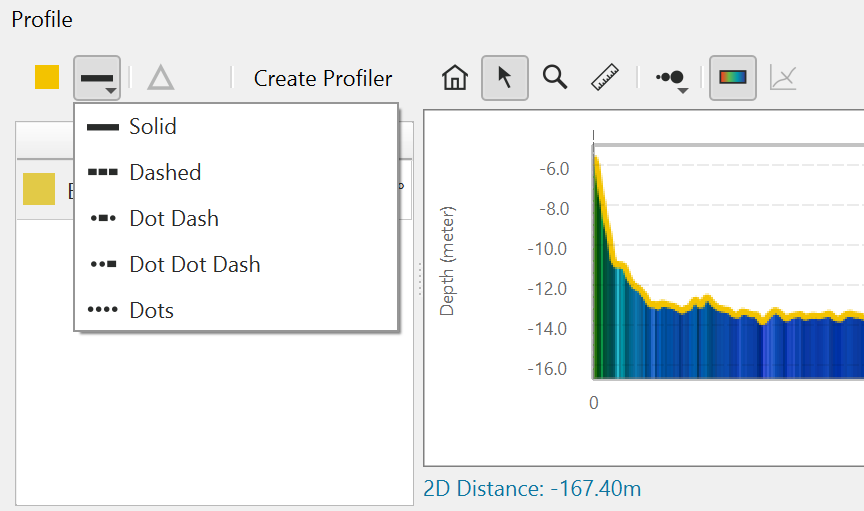Select the arrow pointer tool
The width and height of the screenshot is (864, 511).
[505, 78]
